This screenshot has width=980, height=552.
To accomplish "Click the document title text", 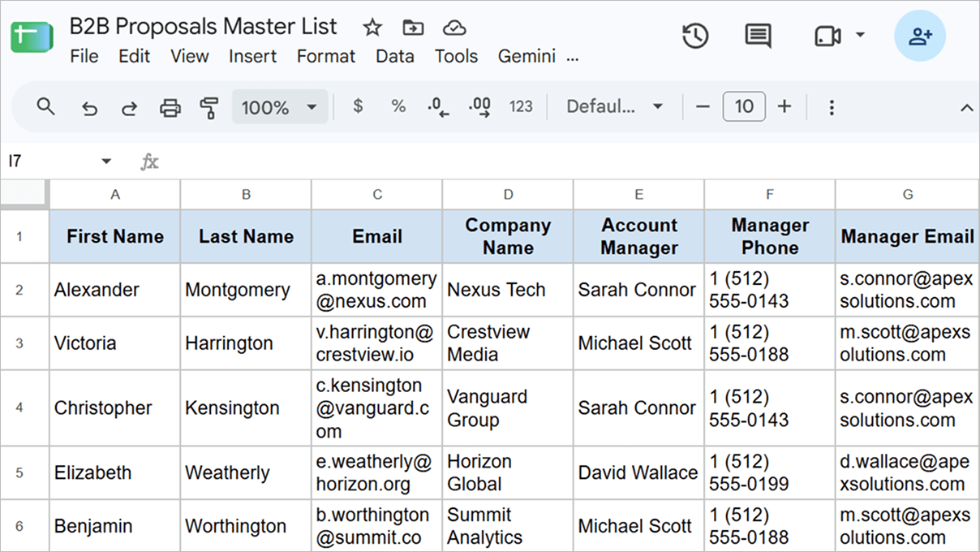I will pyautogui.click(x=203, y=26).
